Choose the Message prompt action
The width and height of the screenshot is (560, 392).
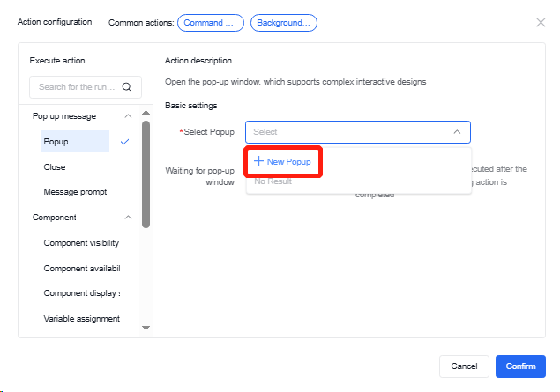point(75,192)
